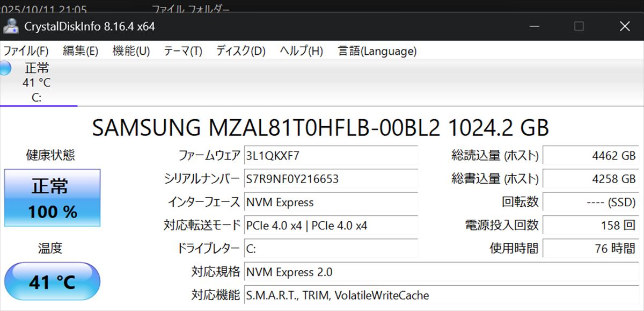Click the 正常 100 % health status button
This screenshot has width=644, height=311.
tap(52, 198)
